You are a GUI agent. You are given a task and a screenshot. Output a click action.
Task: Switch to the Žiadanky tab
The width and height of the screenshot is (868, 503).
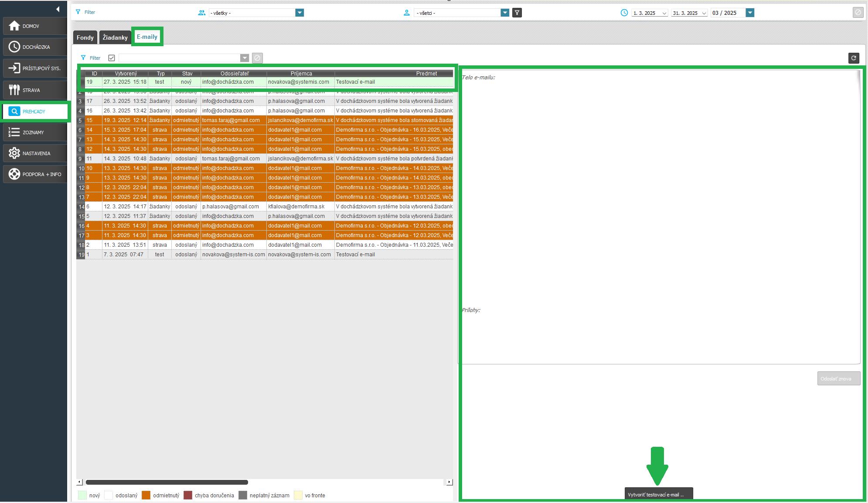[x=115, y=37]
